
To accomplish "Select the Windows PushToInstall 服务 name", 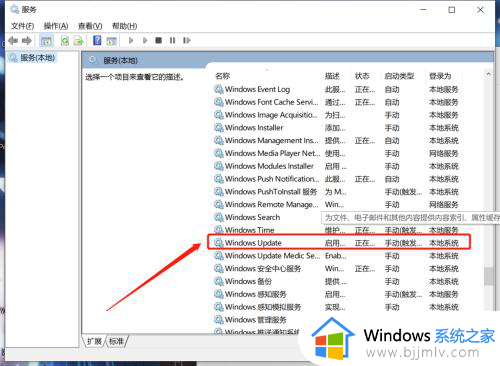I will [x=271, y=192].
